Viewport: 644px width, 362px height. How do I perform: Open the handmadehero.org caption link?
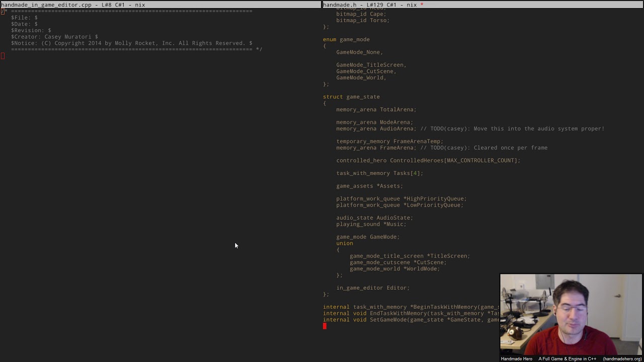click(622, 359)
